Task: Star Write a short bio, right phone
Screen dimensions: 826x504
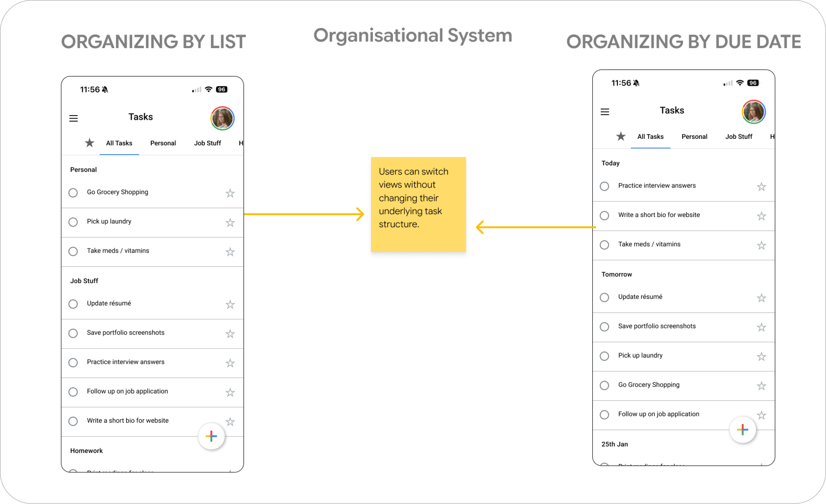Action: coord(761,216)
